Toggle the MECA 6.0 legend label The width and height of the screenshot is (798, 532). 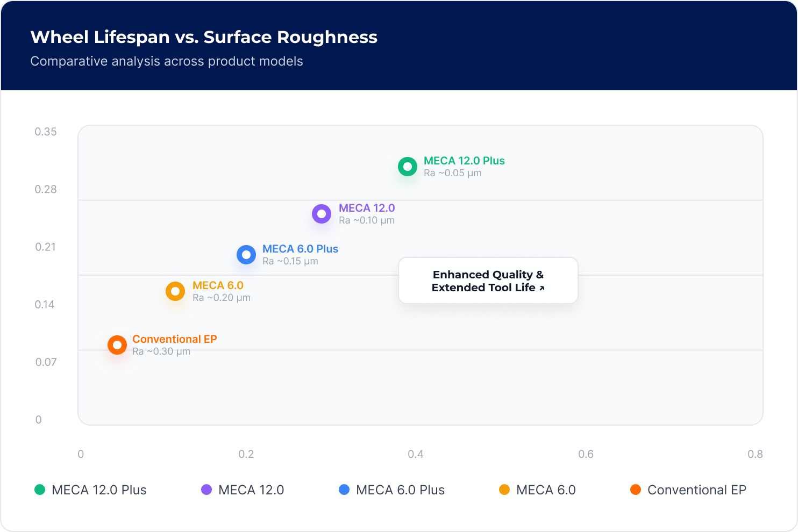pos(546,490)
